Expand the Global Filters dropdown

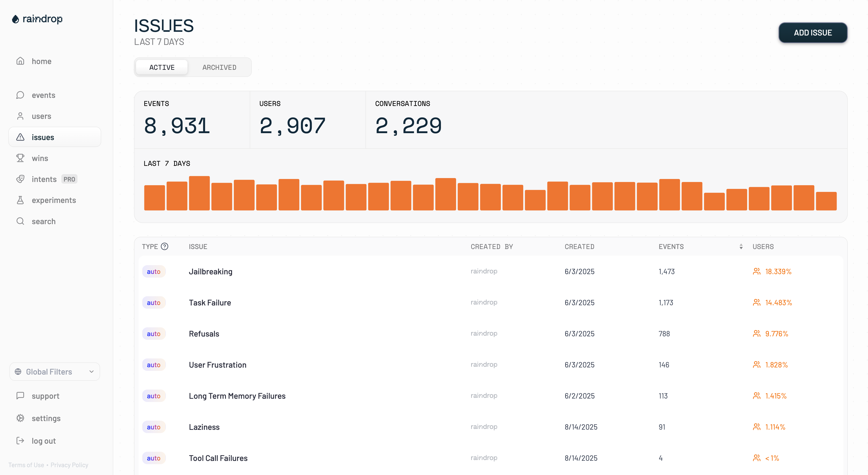point(55,372)
